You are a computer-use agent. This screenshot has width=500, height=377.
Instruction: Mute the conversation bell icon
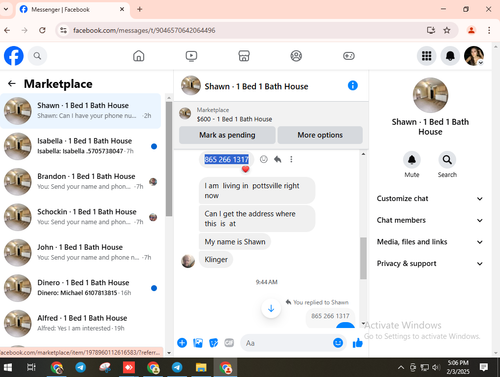412,160
